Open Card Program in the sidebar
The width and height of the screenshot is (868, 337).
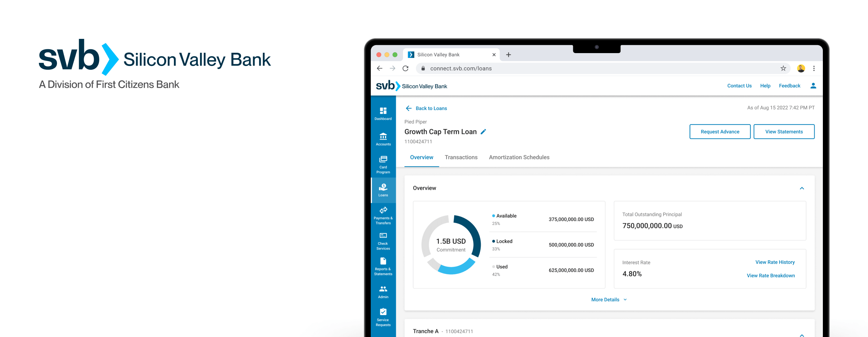(x=383, y=165)
